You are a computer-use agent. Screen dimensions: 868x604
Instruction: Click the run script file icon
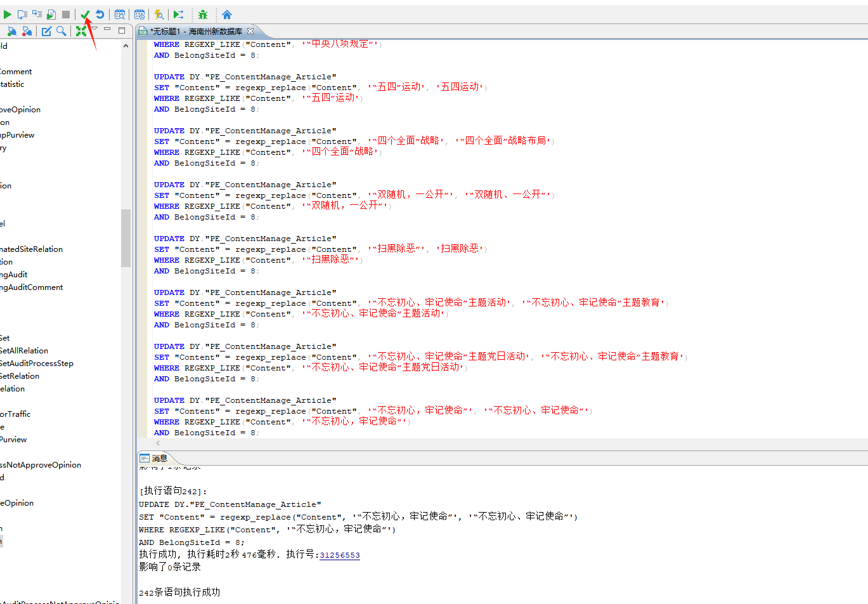click(x=51, y=14)
